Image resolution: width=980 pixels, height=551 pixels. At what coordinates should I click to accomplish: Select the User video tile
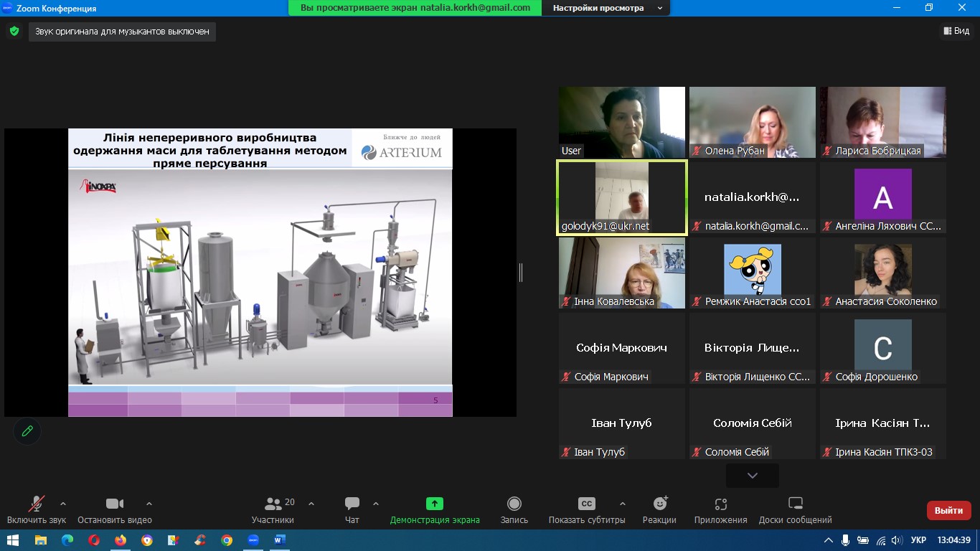pyautogui.click(x=622, y=122)
